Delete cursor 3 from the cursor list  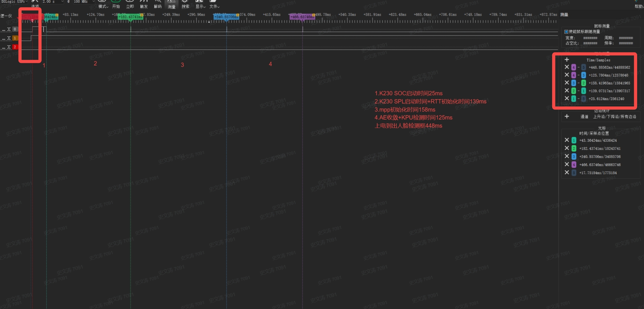coord(567,156)
